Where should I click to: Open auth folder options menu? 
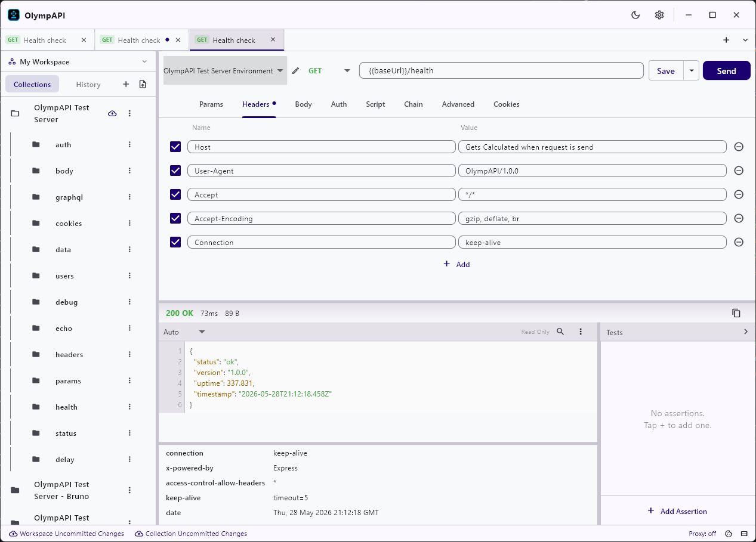click(129, 144)
